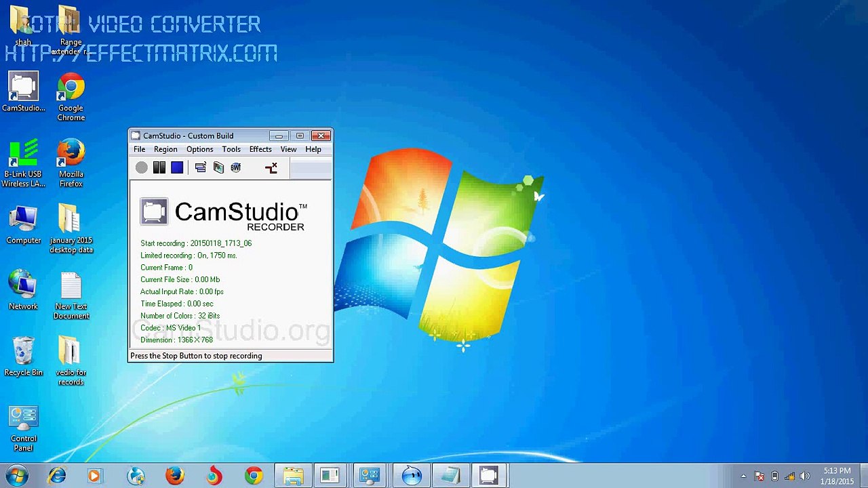
Task: Switch to the notepad taskbar button
Action: (x=450, y=476)
